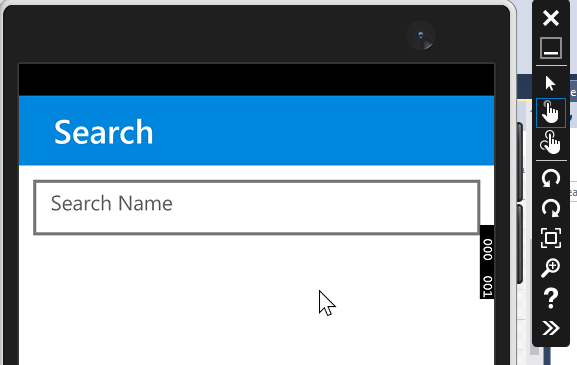Screen dimensions: 577x365
Task: Rotate the emulator right
Action: click(551, 208)
